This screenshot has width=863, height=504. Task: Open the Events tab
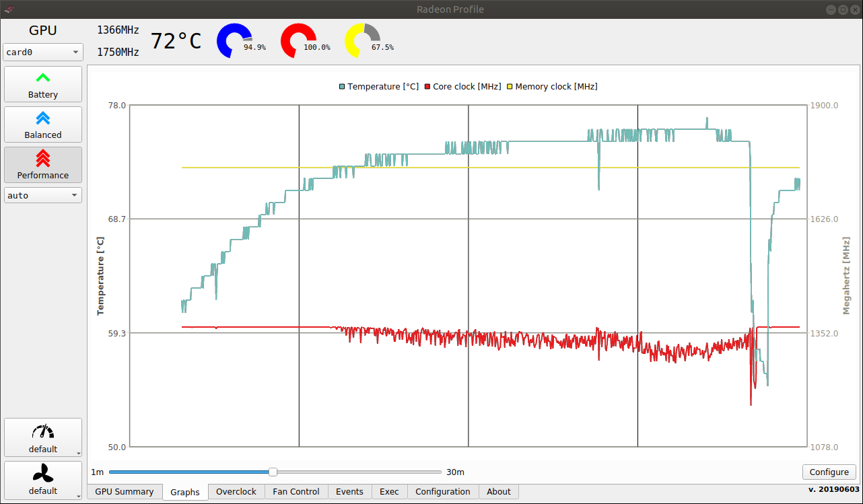point(349,492)
